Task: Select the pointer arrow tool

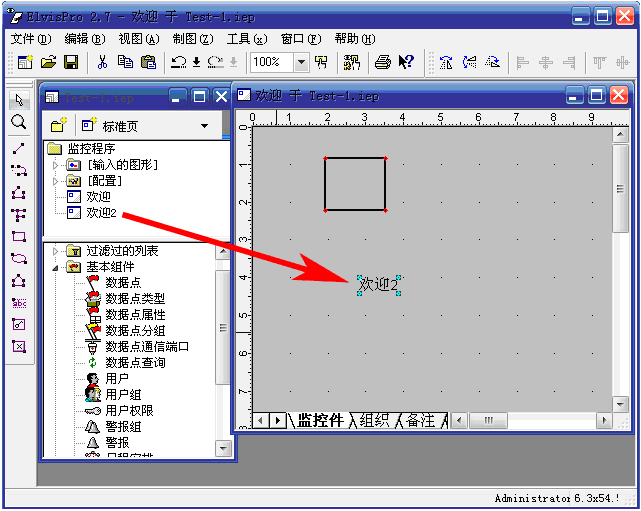Action: coord(18,99)
